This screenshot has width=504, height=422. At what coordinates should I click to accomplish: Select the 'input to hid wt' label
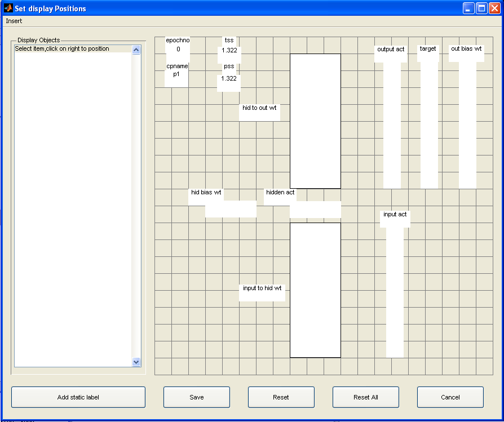click(x=262, y=288)
